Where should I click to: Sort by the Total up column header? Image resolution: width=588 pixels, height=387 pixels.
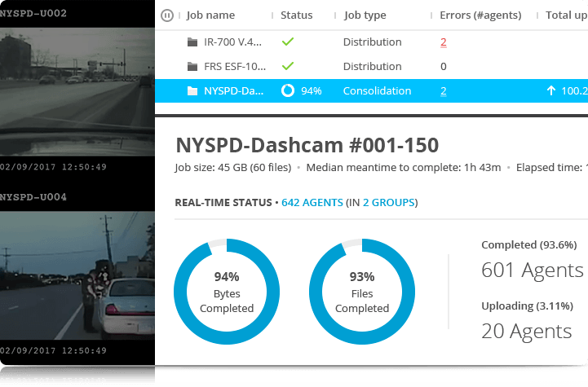566,15
